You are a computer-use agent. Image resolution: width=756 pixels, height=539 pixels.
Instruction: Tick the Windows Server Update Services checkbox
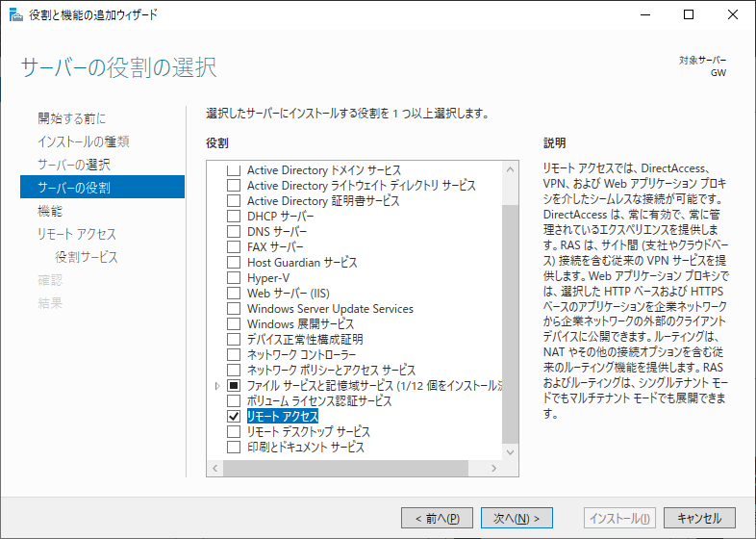pyautogui.click(x=234, y=309)
